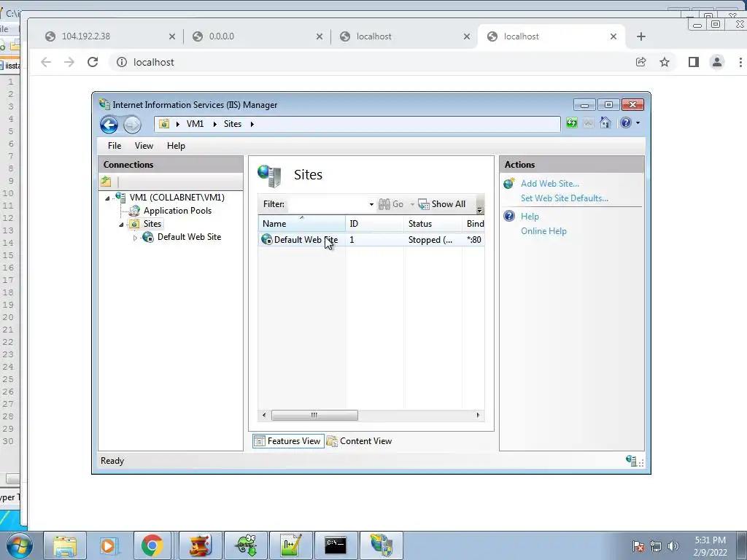Open the File menu in IIS Manager

(x=115, y=146)
